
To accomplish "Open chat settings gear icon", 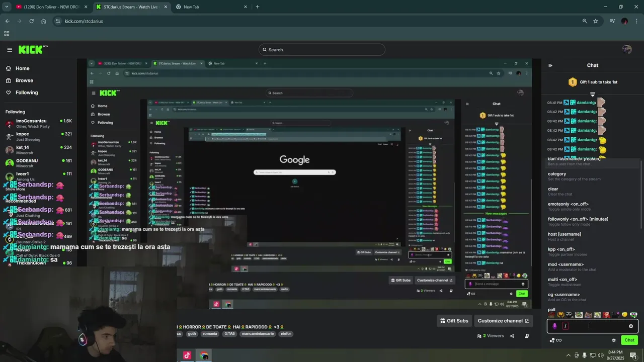I will coord(614,340).
